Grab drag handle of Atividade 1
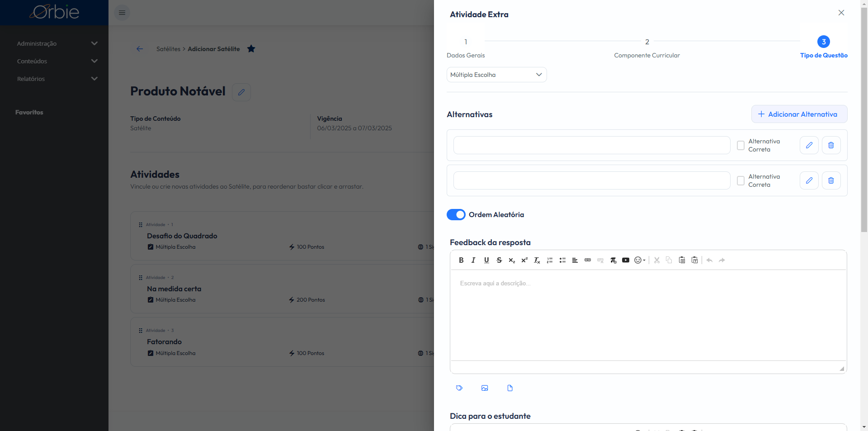 pyautogui.click(x=141, y=225)
